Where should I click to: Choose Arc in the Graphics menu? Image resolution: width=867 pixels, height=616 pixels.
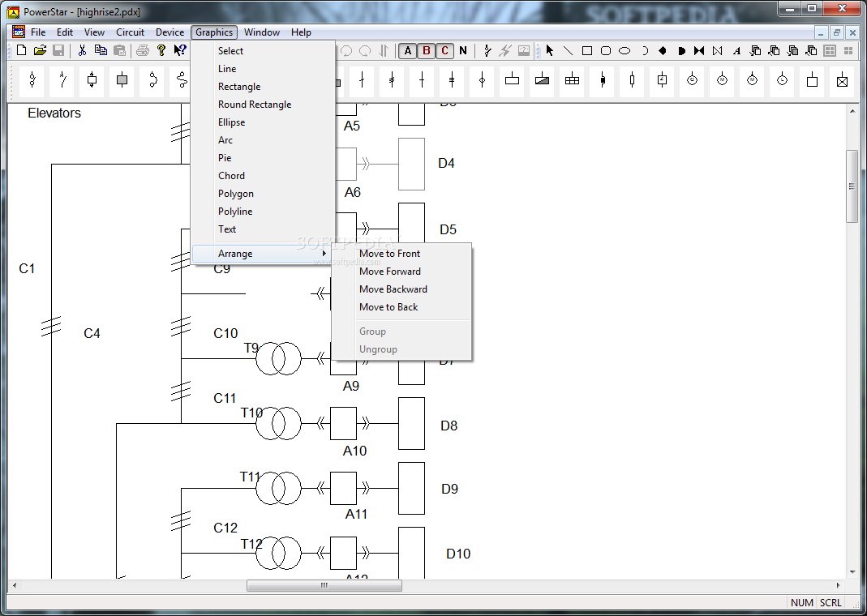(264, 140)
